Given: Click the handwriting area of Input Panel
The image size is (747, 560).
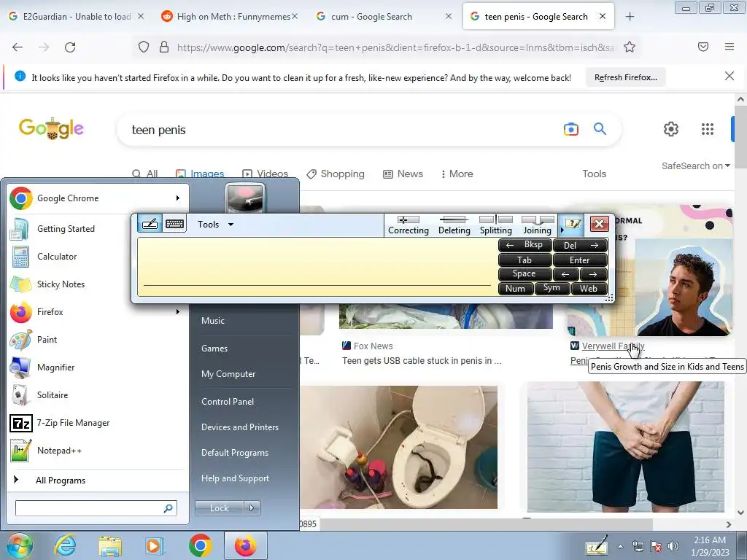Looking at the screenshot, I should tap(317, 267).
